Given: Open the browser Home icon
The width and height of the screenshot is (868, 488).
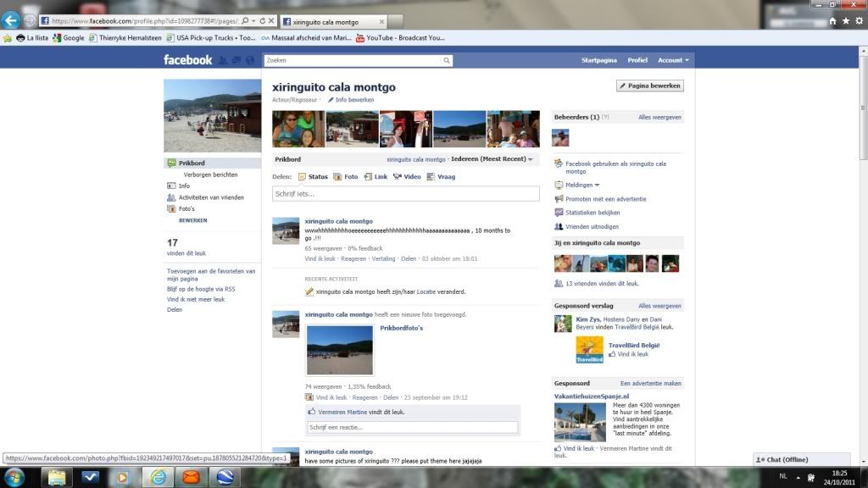Looking at the screenshot, I should pos(832,21).
